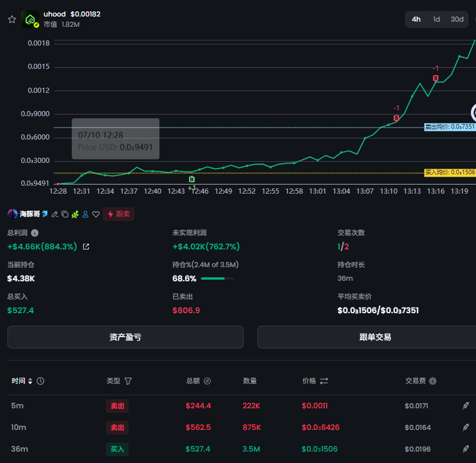
Task: Click the info icon next to 交易费
Action: pyautogui.click(x=433, y=381)
